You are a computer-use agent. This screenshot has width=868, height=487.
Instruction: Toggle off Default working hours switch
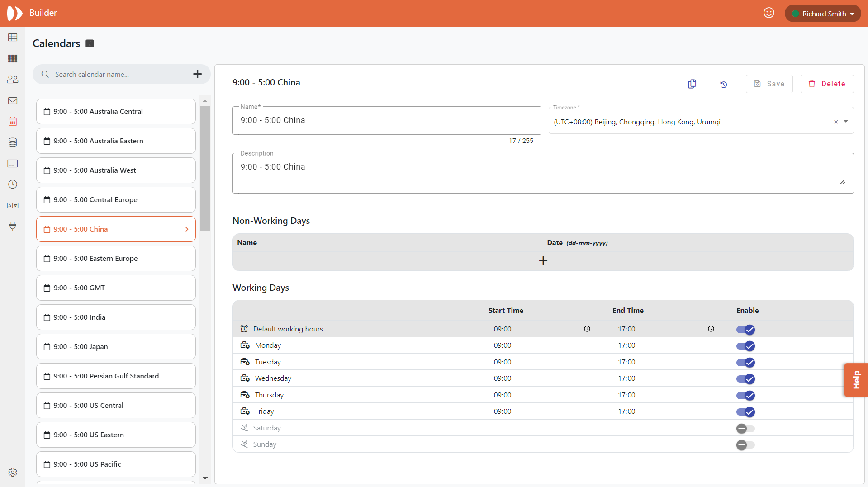coord(745,330)
